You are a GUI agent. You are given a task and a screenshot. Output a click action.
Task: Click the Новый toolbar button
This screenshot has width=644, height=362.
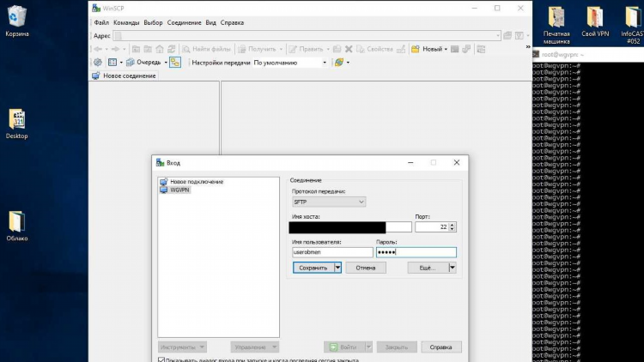click(427, 49)
